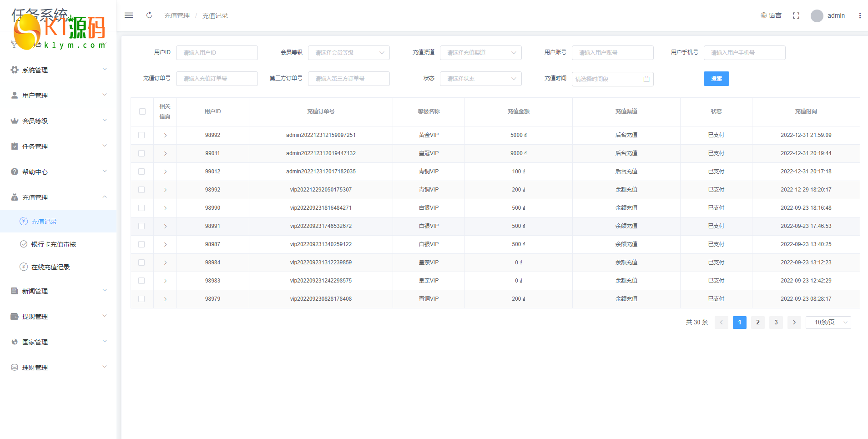Go to 在线充值记录 in sidebar

click(50, 267)
